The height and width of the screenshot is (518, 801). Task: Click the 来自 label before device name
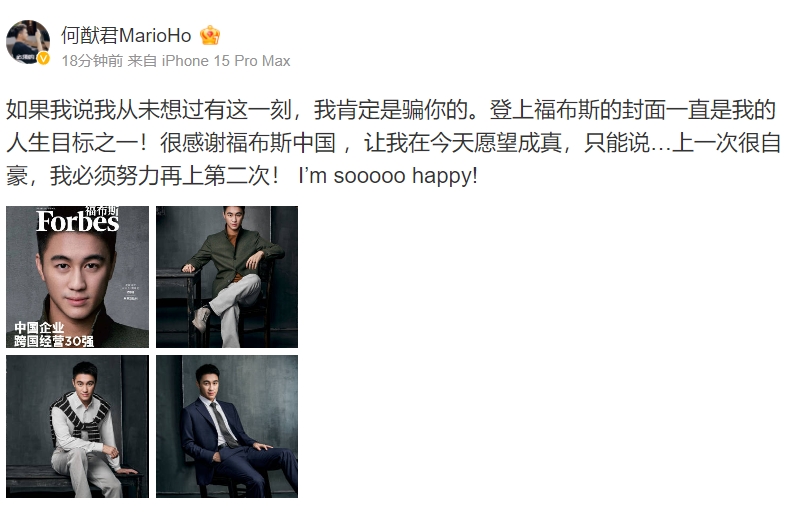[x=142, y=61]
